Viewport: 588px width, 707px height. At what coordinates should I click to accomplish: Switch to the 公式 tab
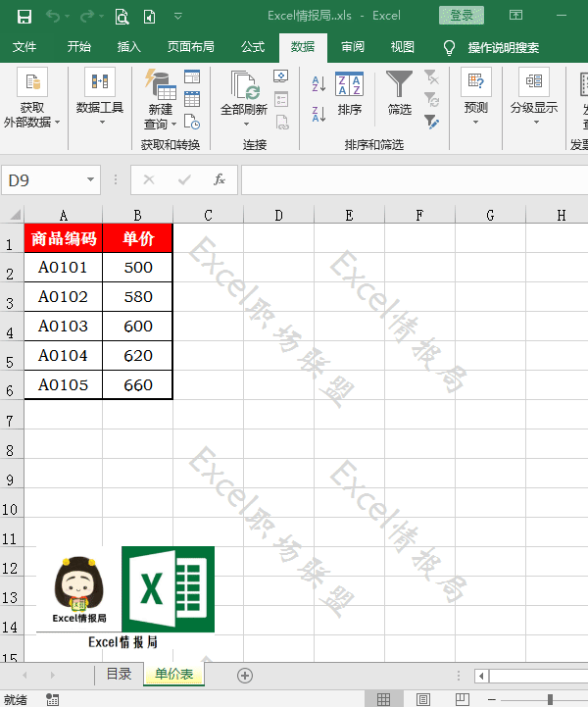[253, 47]
